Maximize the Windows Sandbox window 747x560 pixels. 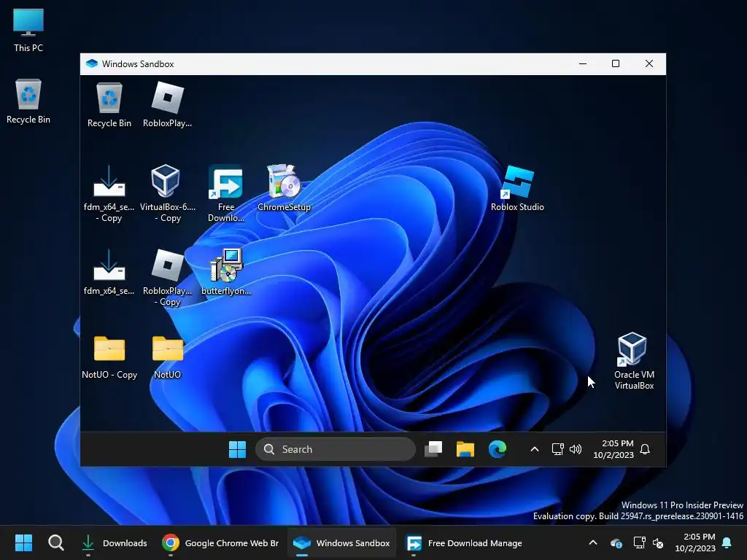pos(616,64)
